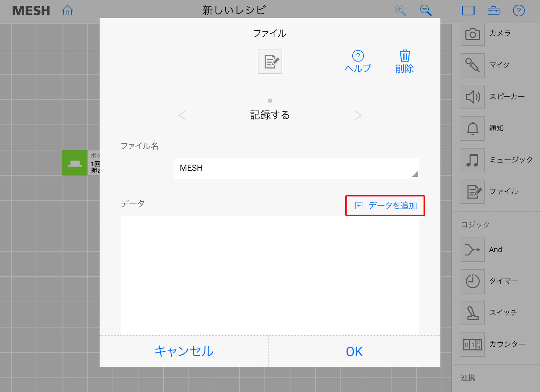Zoom in on the recipe canvas
The image size is (540, 392).
tap(400, 10)
